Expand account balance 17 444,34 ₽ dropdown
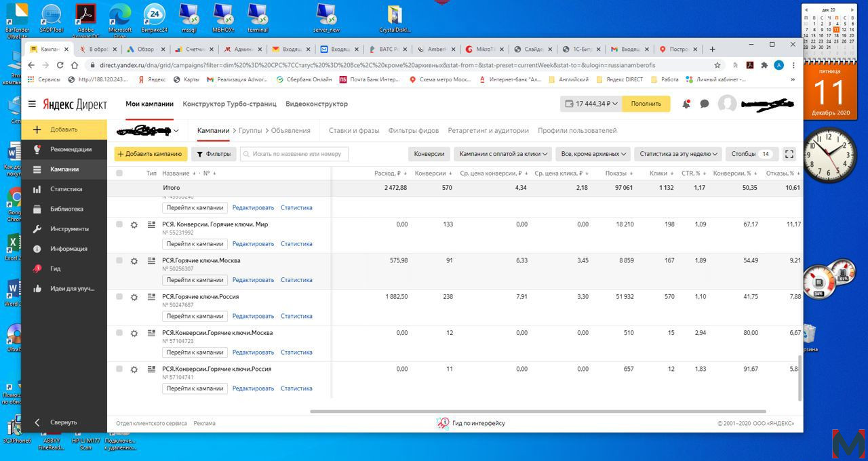Screen dimensions: 868x461 591,104
